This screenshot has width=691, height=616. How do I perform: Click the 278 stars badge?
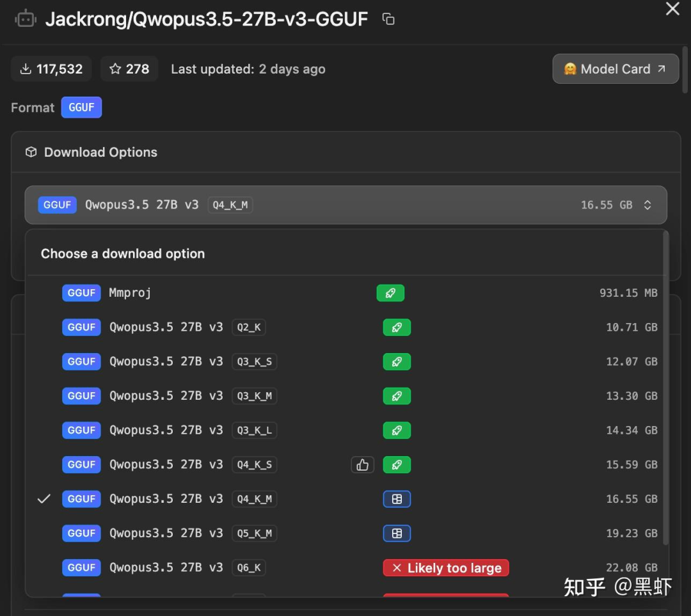129,68
